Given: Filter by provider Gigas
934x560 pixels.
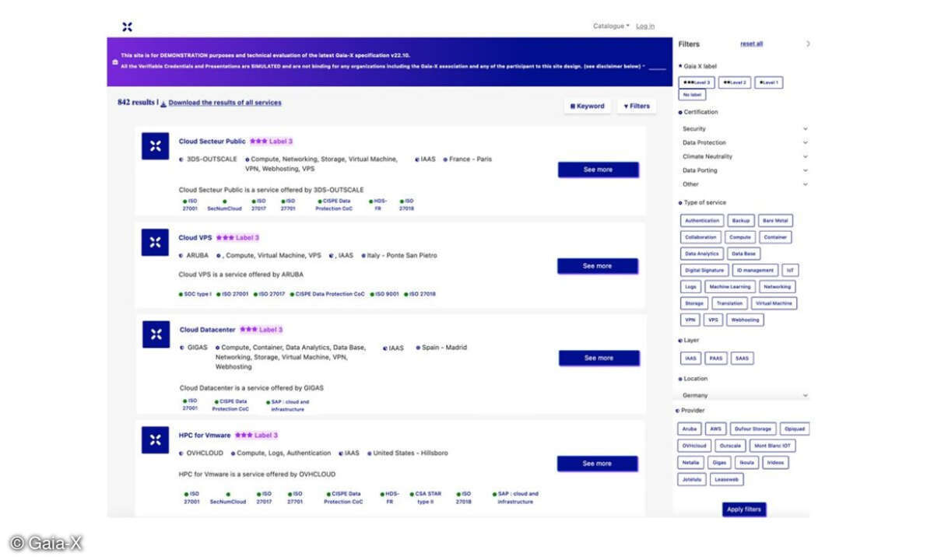Looking at the screenshot, I should (x=719, y=462).
